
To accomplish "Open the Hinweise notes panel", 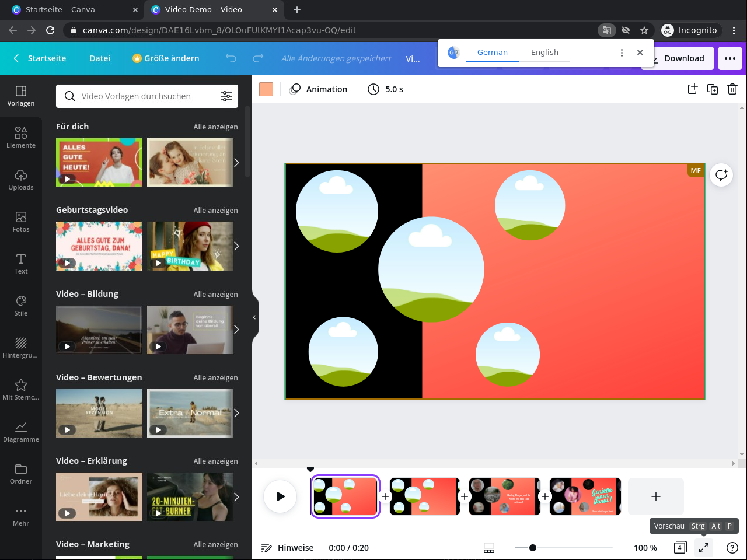I will 288,548.
